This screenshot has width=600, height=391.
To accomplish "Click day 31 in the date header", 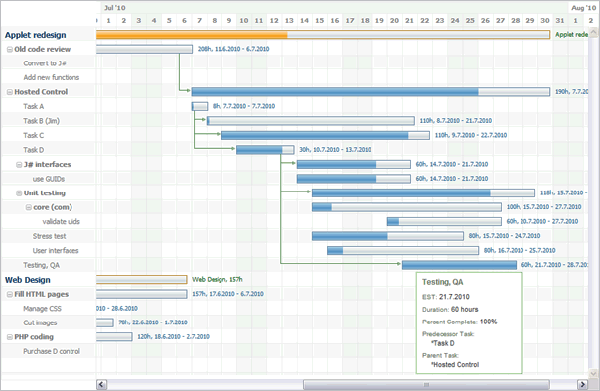I will [560, 21].
